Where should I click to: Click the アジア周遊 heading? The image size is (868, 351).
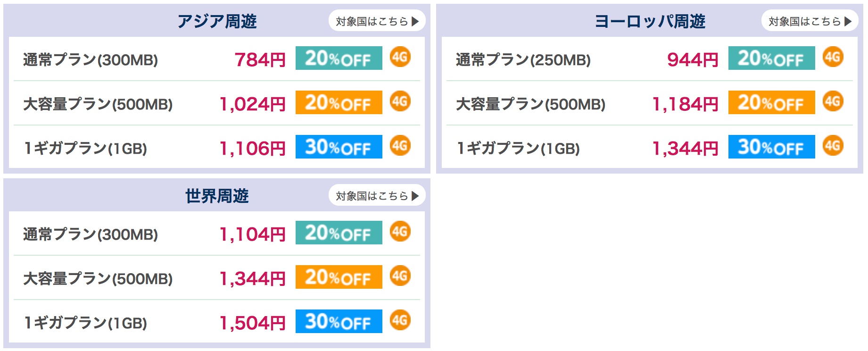217,21
